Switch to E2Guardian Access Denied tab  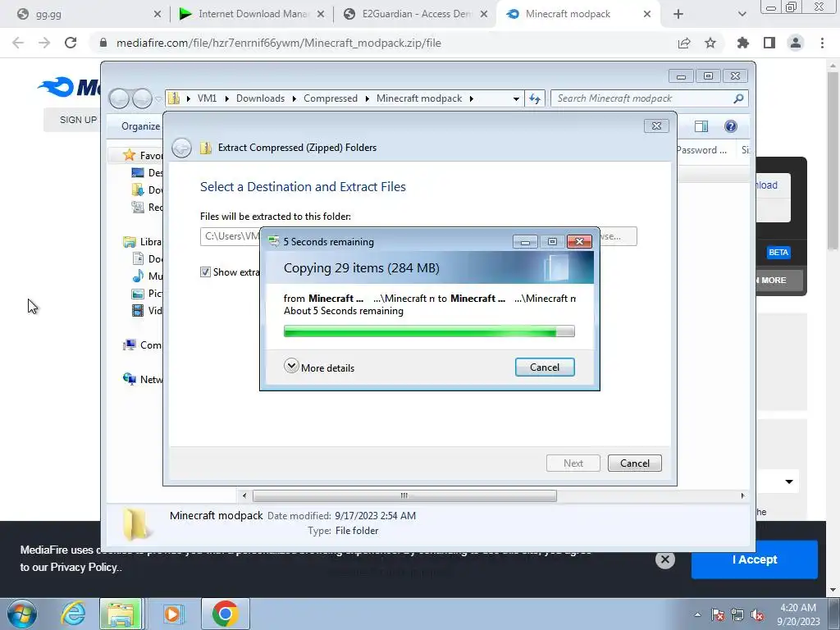pyautogui.click(x=414, y=14)
